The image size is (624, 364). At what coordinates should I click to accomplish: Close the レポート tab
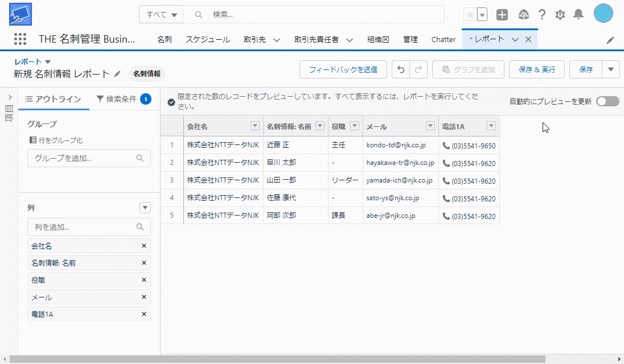click(528, 39)
